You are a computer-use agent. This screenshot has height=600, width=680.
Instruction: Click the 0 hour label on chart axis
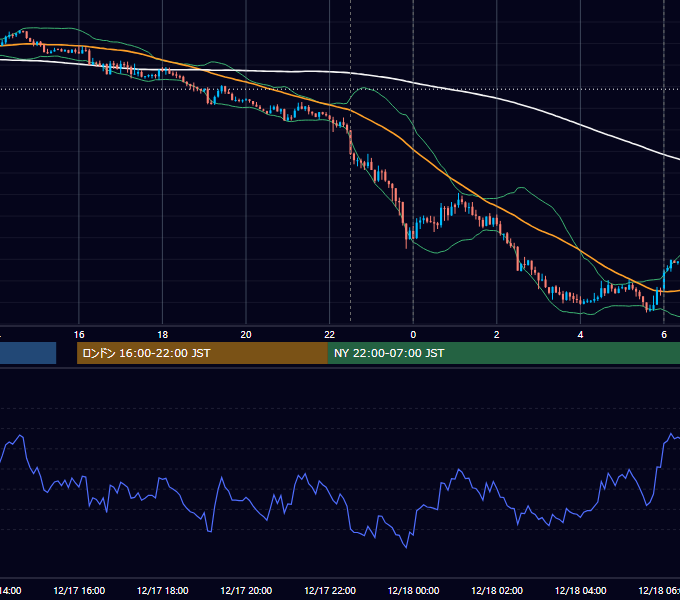[x=413, y=335]
